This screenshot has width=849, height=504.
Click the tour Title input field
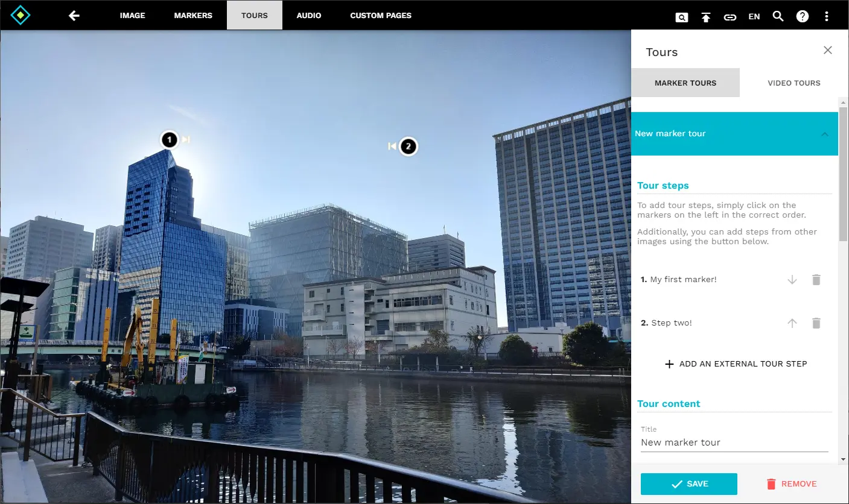pos(734,443)
